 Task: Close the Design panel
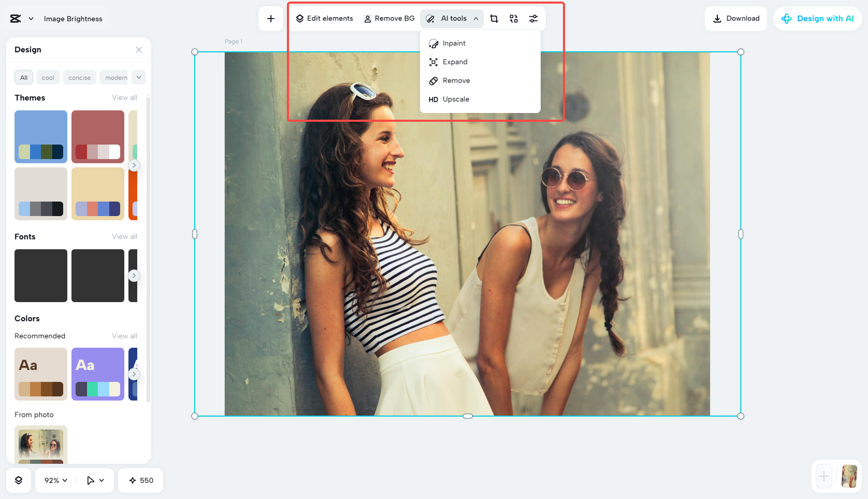[139, 50]
